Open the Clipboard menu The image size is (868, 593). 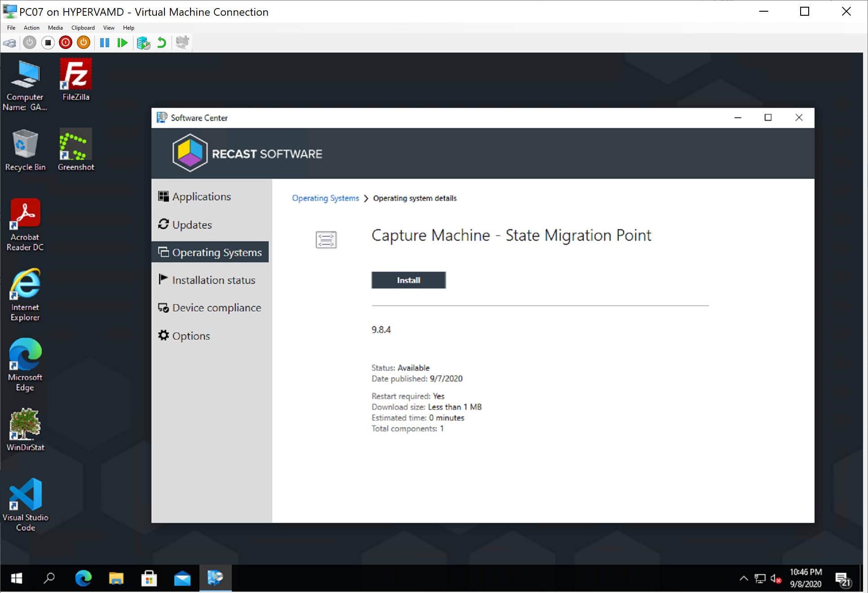(x=83, y=28)
